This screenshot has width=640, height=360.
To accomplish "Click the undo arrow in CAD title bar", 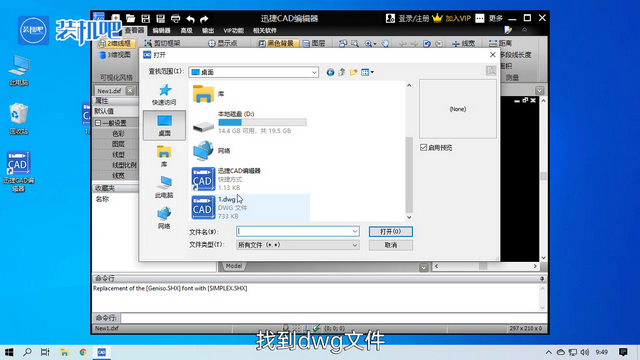I will (190, 19).
